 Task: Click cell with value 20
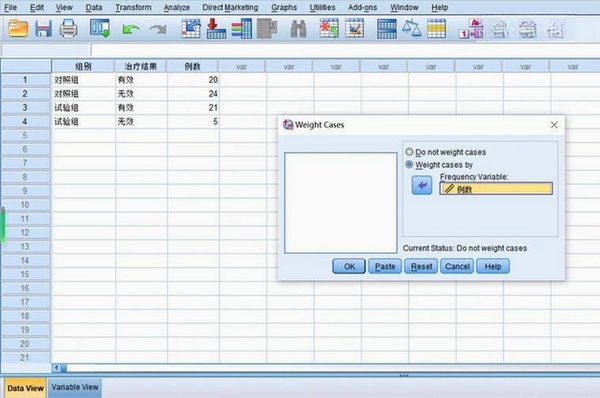(193, 80)
